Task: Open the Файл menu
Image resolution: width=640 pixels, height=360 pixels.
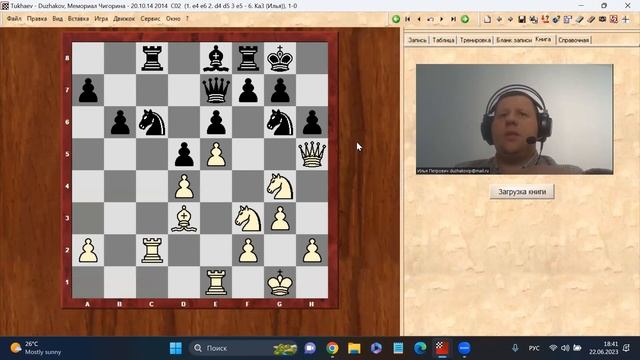Action: [14, 18]
